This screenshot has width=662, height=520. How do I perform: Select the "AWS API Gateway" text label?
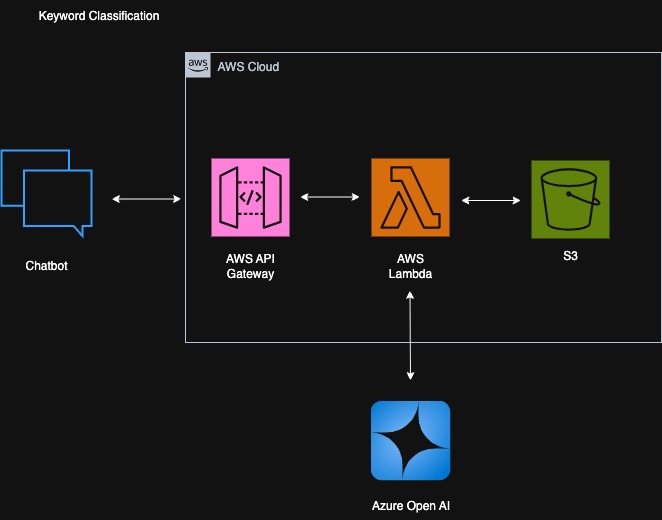[x=250, y=265]
